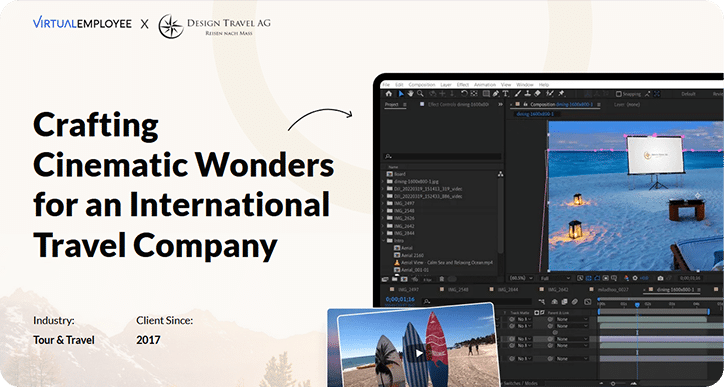The image size is (724, 387).
Task: Select the Selection arrow tool
Action: (401, 93)
